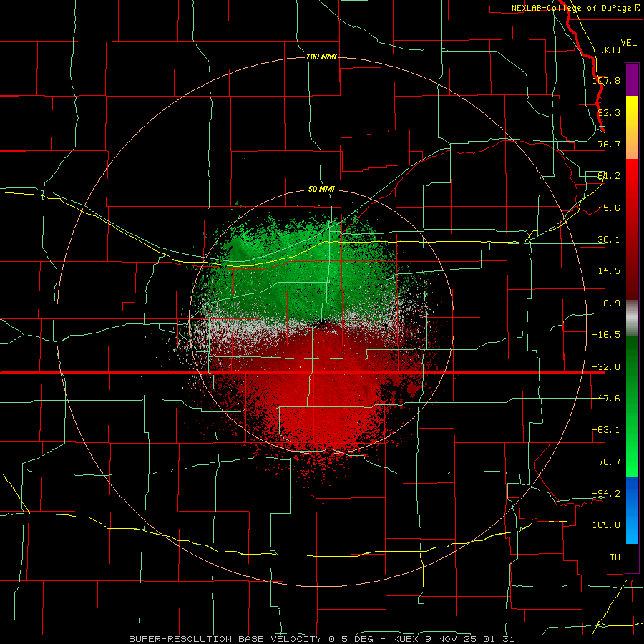This screenshot has height=644, width=644.
Task: Click the 107.8 velocity scale value
Action: pyautogui.click(x=606, y=80)
